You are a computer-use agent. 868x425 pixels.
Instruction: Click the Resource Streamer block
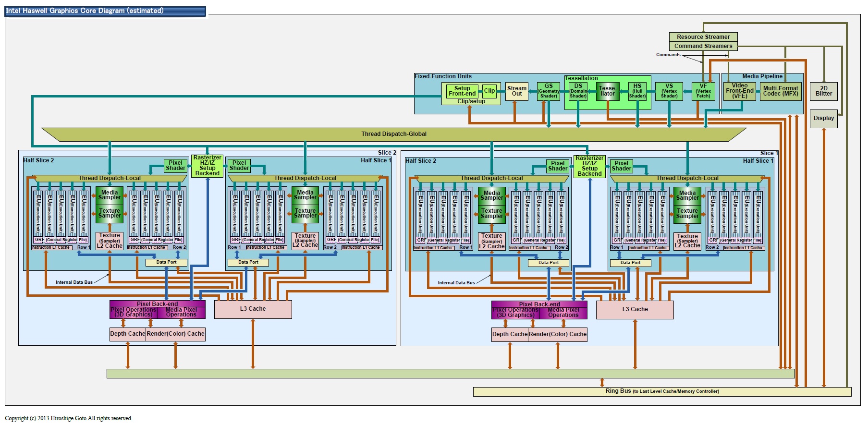click(703, 37)
